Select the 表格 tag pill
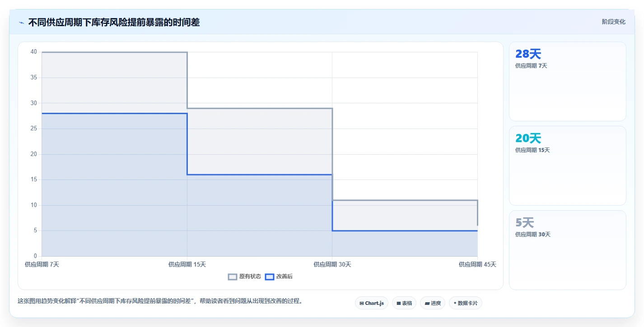 click(404, 303)
